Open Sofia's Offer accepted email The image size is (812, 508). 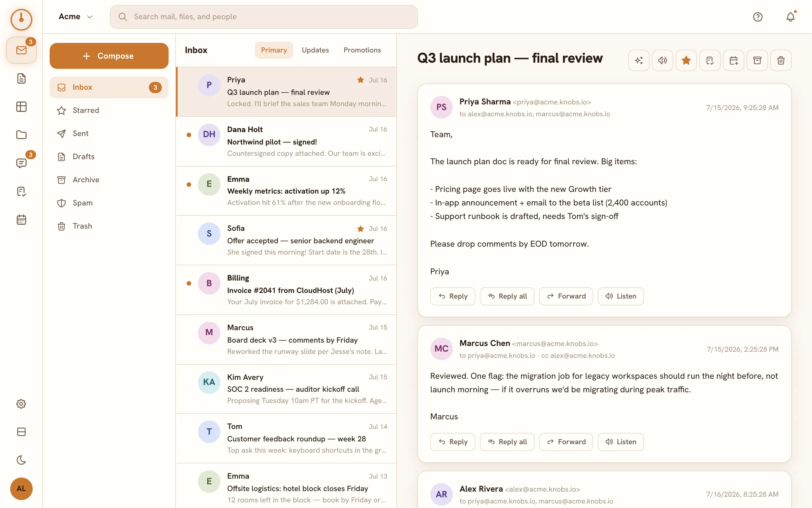tap(286, 240)
